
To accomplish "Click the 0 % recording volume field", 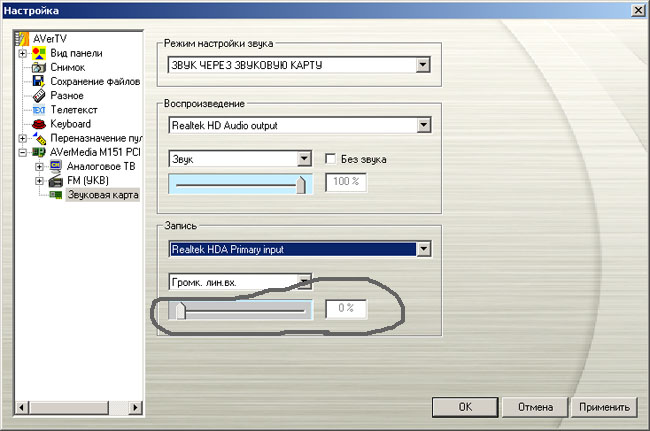I will point(346,309).
